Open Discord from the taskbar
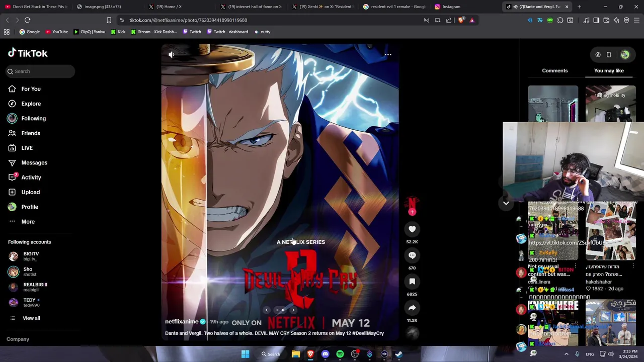The image size is (644, 362). 325,354
